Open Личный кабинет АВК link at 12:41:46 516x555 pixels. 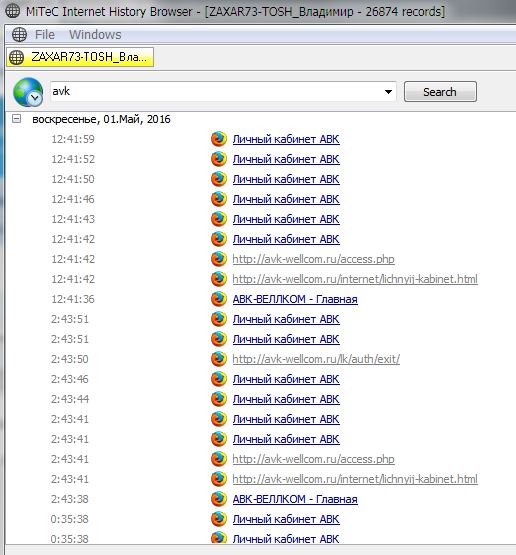286,199
